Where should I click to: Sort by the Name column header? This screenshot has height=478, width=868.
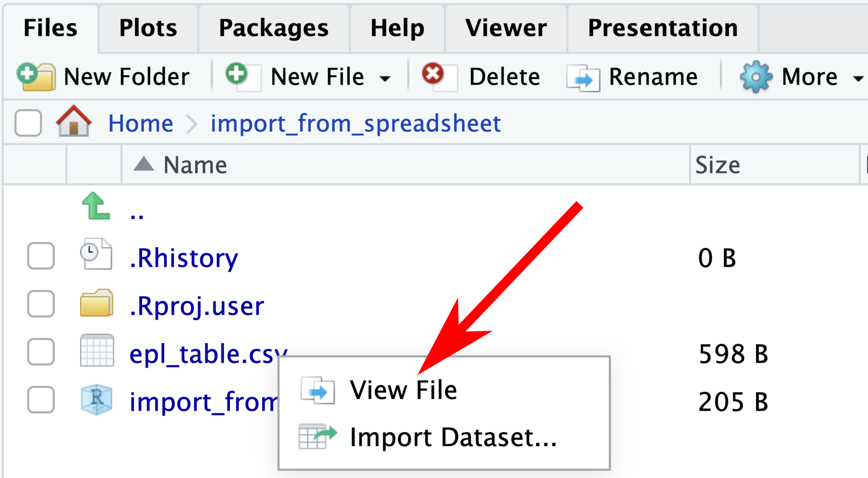click(x=195, y=165)
